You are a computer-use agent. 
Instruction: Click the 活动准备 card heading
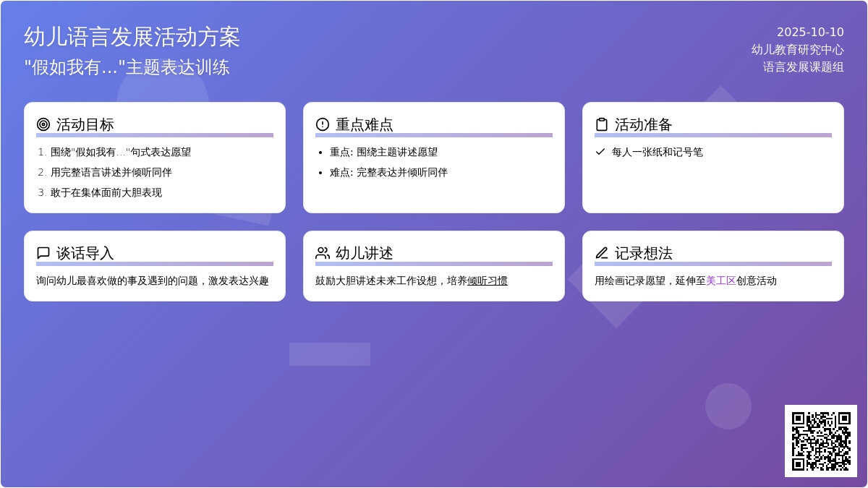pyautogui.click(x=643, y=124)
